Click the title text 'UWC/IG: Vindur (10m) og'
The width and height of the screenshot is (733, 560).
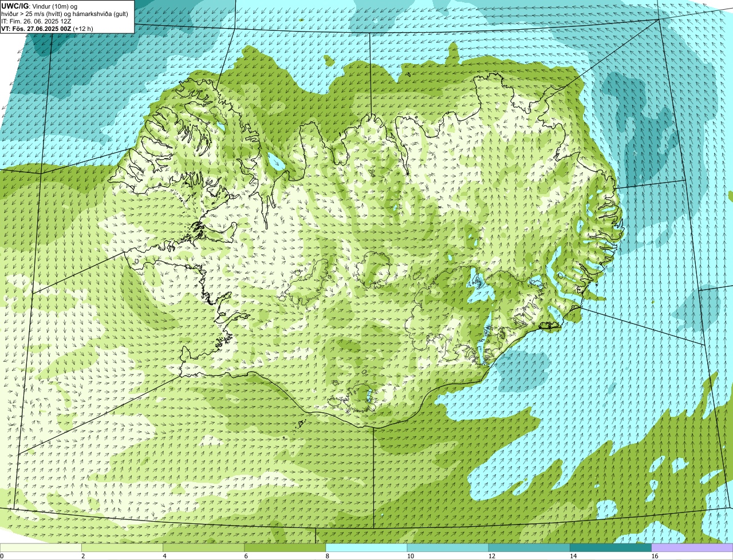[39, 6]
